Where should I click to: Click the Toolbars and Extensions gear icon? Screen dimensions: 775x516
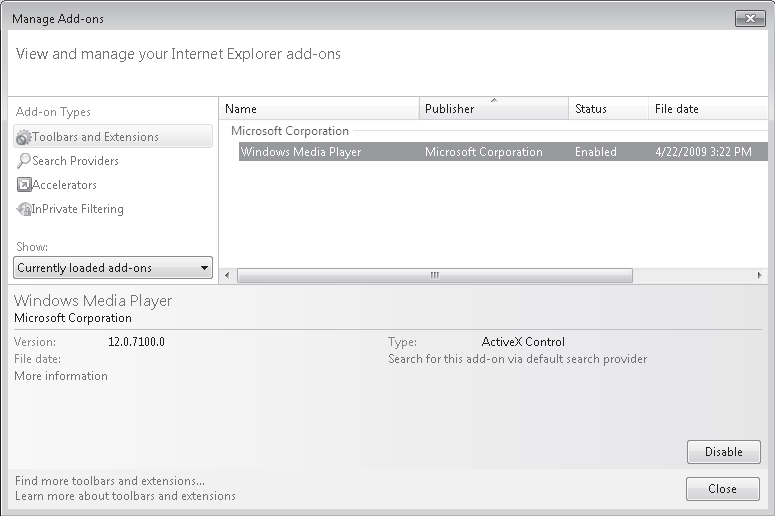click(x=23, y=137)
